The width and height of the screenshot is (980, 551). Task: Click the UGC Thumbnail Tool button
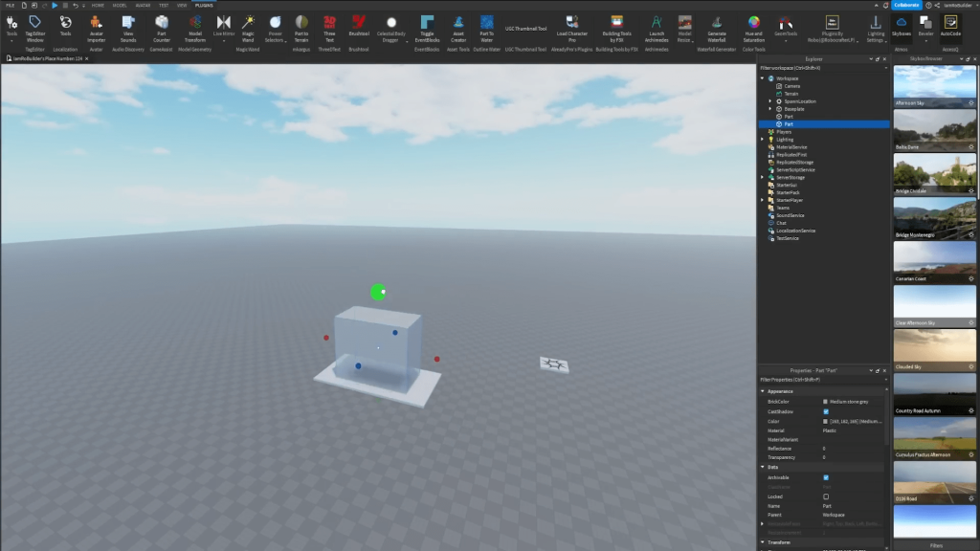click(525, 29)
